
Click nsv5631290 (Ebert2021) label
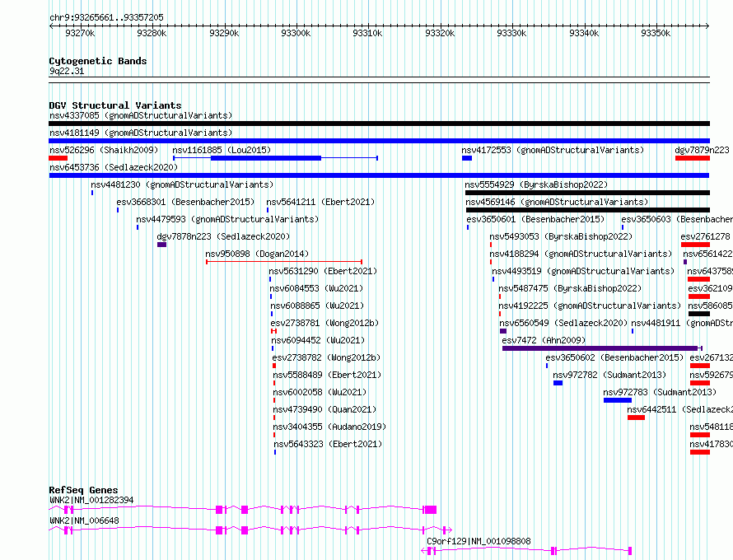coord(323,271)
